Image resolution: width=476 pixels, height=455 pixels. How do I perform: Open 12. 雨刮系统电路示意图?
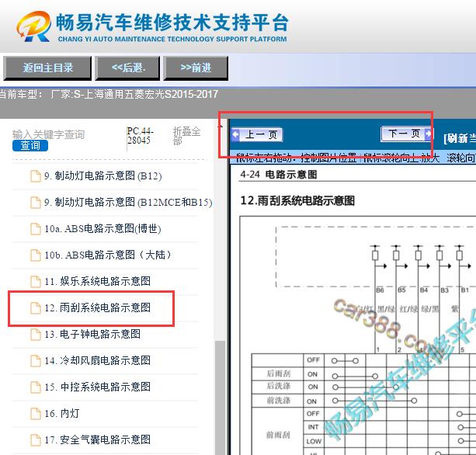click(97, 307)
